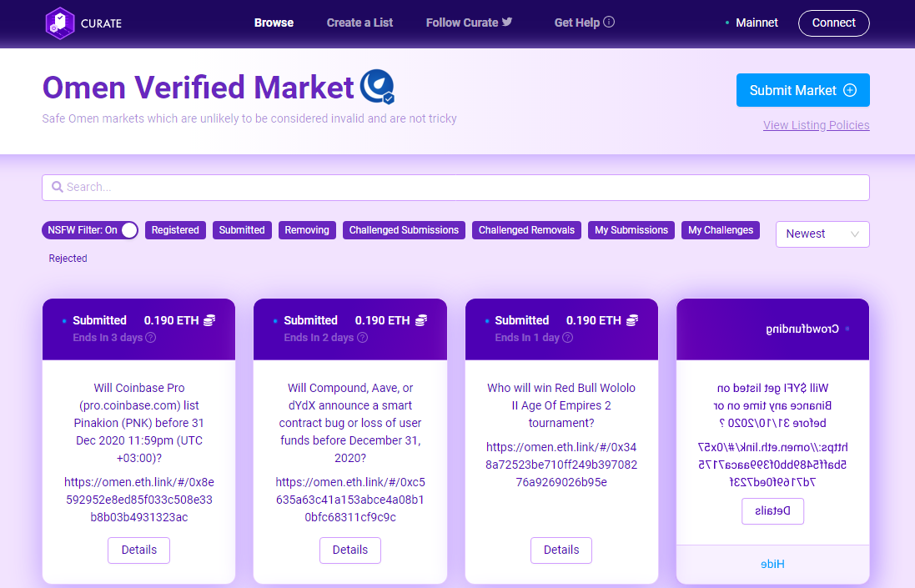915x588 pixels.
Task: Click help icon beside Ends In 3 days
Action: pyautogui.click(x=151, y=338)
